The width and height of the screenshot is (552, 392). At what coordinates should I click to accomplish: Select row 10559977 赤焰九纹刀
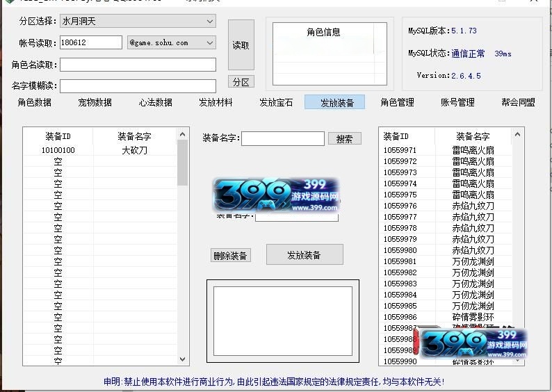(446, 217)
